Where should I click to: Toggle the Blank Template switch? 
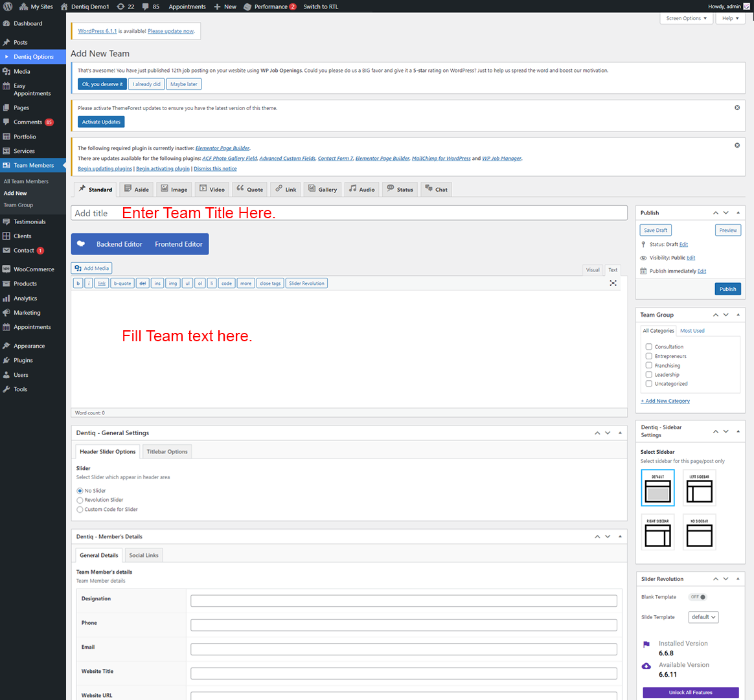(x=698, y=597)
